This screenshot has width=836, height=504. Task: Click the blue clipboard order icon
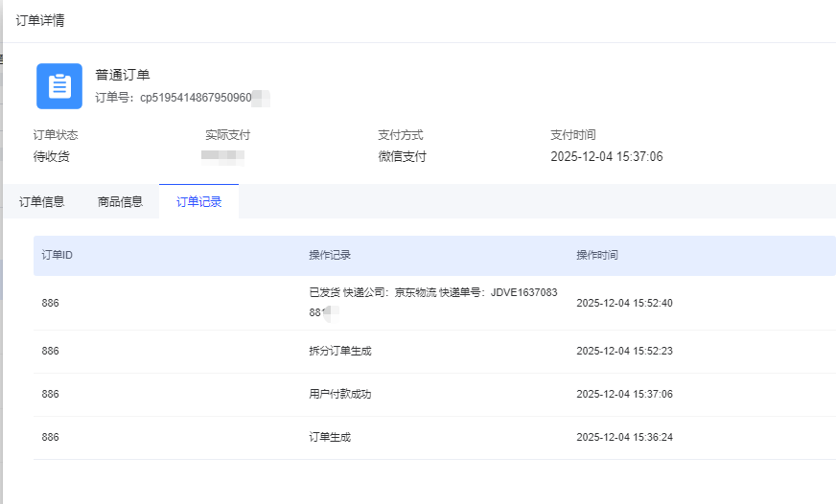pos(59,86)
